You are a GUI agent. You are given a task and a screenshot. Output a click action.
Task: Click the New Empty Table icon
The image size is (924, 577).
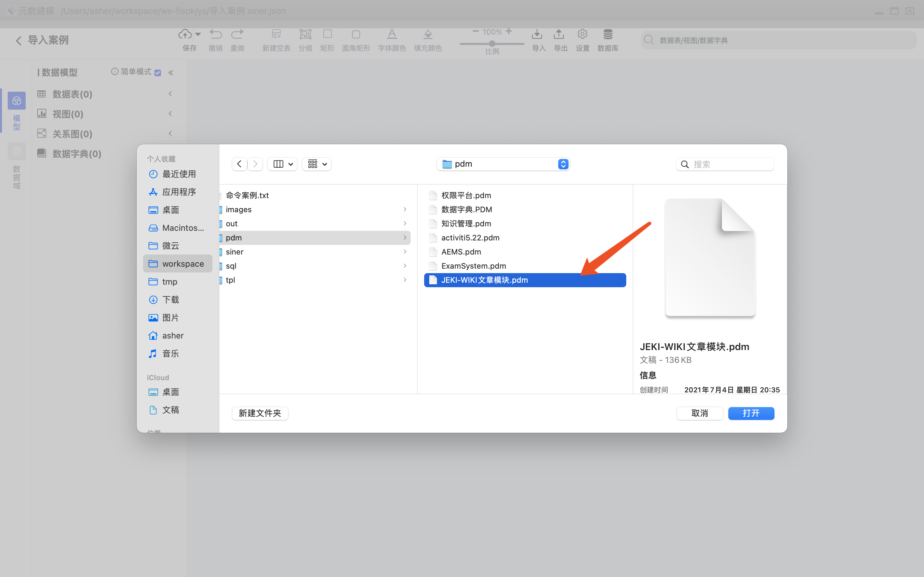pos(276,34)
